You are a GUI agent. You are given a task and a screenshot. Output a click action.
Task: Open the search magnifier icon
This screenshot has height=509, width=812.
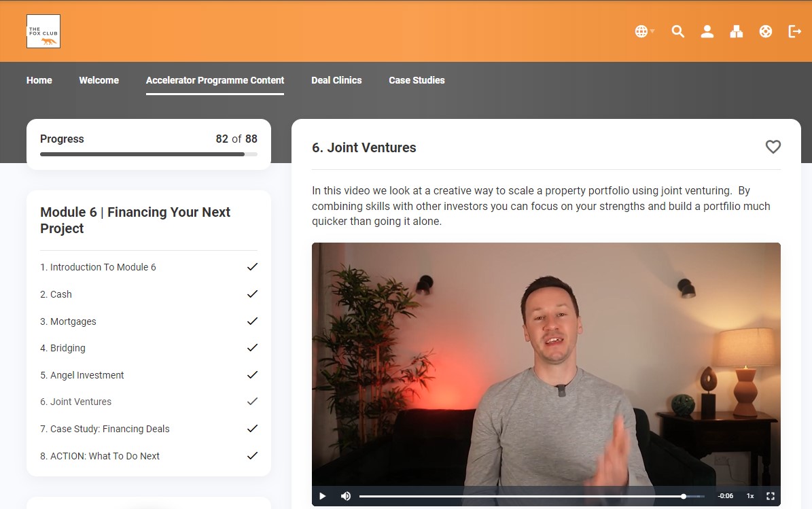677,31
